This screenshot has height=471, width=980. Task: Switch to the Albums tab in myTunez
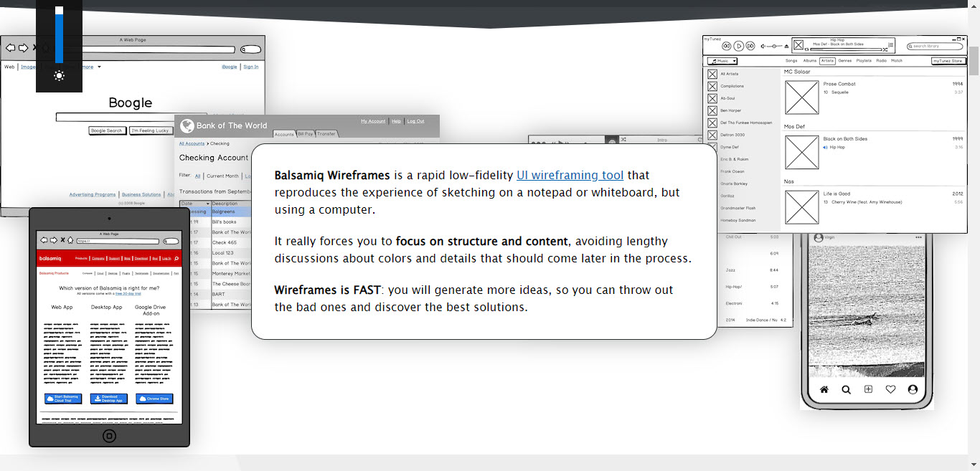point(810,60)
